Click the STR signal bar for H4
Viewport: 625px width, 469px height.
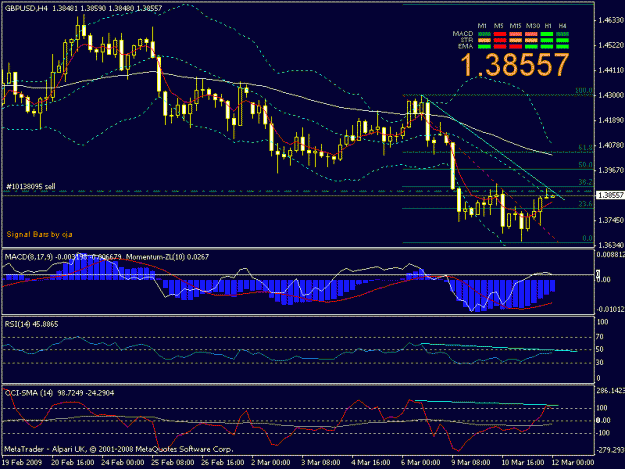coord(562,40)
